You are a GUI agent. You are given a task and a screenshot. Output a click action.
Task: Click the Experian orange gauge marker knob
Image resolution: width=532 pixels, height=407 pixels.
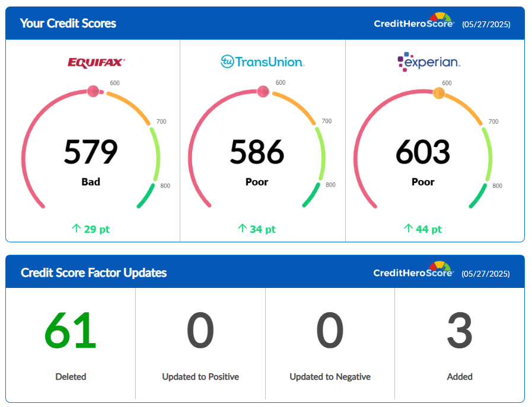pyautogui.click(x=439, y=93)
